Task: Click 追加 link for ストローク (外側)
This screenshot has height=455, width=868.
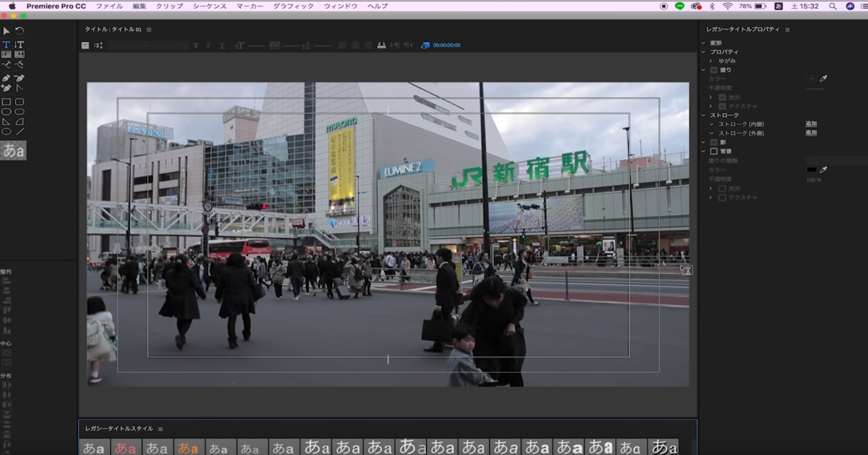Action: pos(811,133)
